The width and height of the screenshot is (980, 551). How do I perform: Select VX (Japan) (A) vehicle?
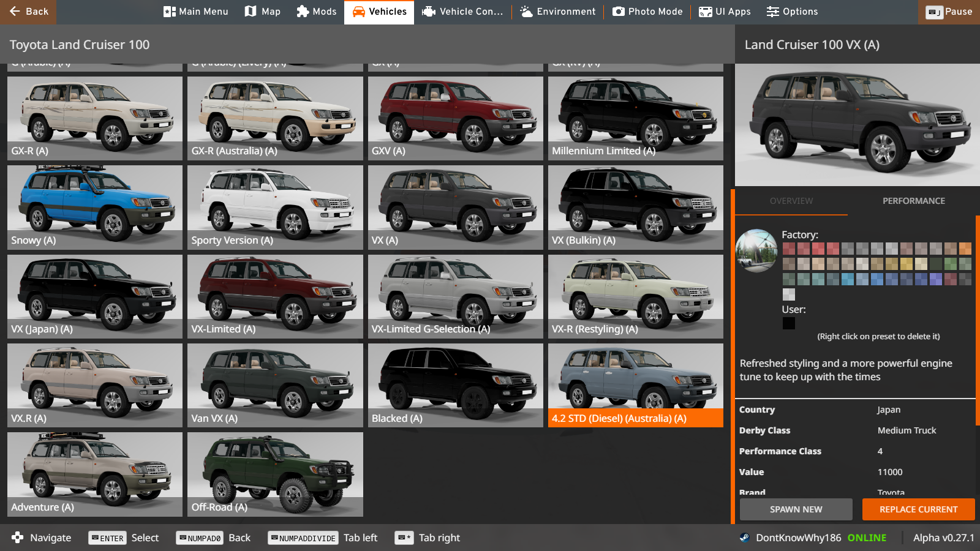point(95,296)
